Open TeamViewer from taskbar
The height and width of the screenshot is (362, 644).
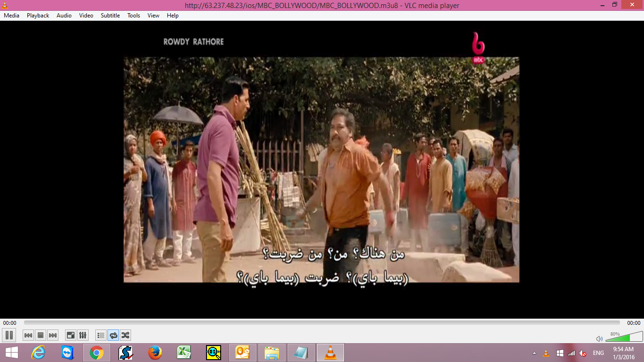[67, 353]
